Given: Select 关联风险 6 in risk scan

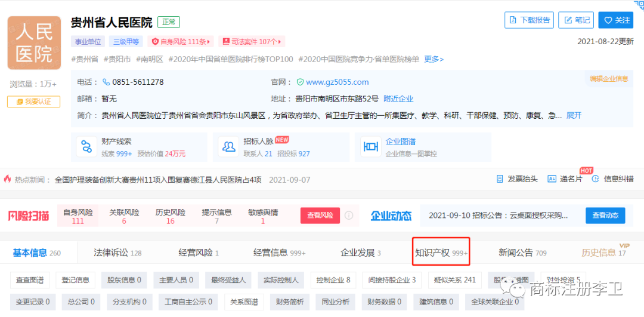Looking at the screenshot, I should (124, 216).
